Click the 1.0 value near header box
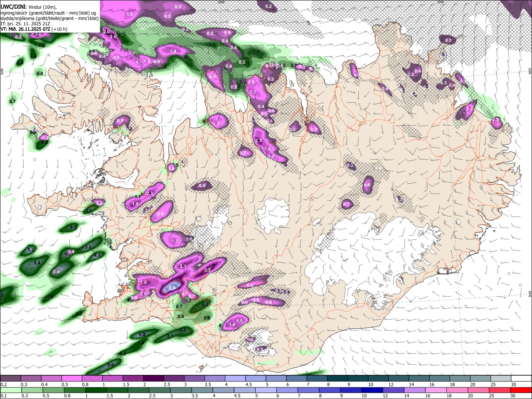The height and width of the screenshot is (399, 532). (130, 14)
